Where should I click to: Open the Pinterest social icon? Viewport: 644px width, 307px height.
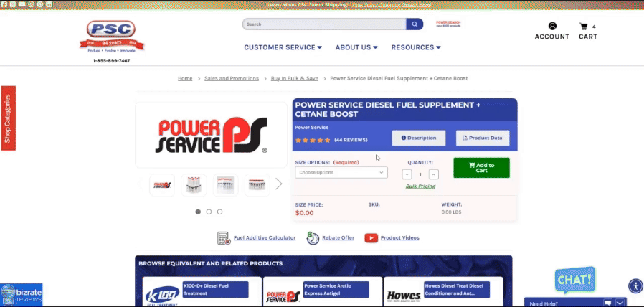[40, 4]
